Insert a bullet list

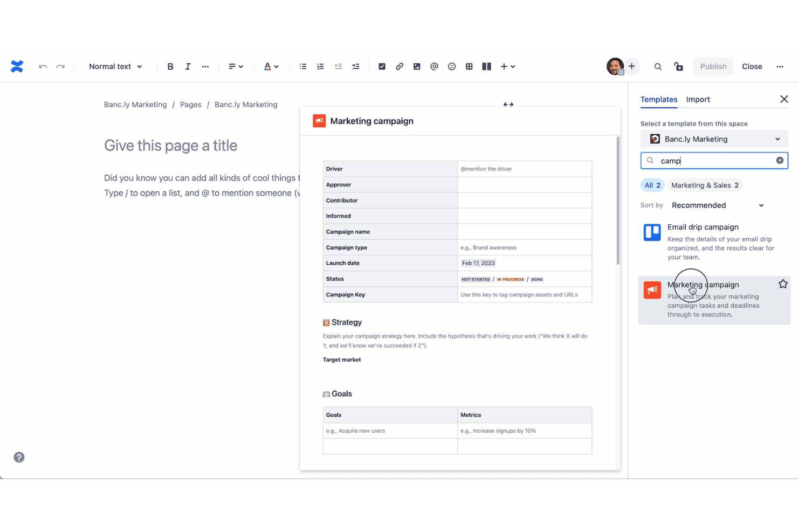(x=303, y=66)
